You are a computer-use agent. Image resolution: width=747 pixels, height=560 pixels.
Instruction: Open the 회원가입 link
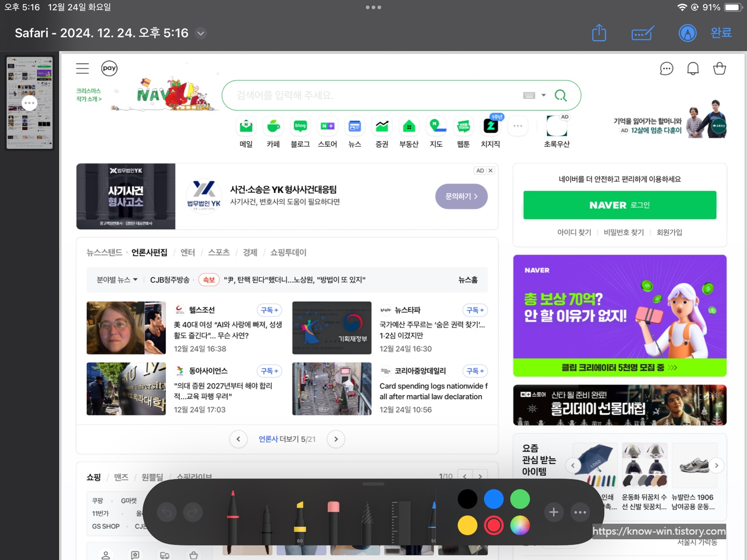click(x=669, y=232)
